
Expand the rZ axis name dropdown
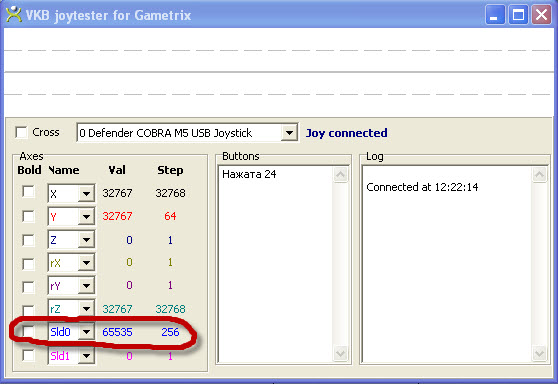(x=86, y=309)
